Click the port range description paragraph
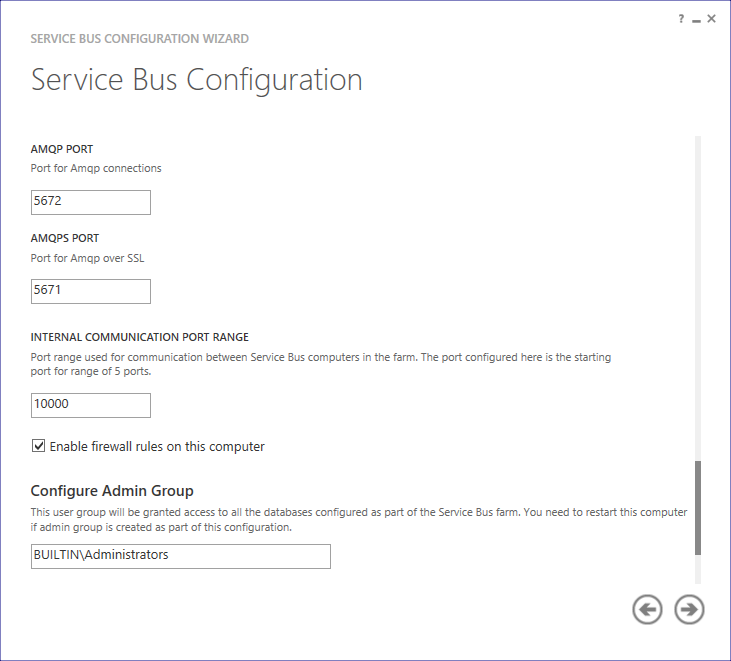 coord(321,364)
